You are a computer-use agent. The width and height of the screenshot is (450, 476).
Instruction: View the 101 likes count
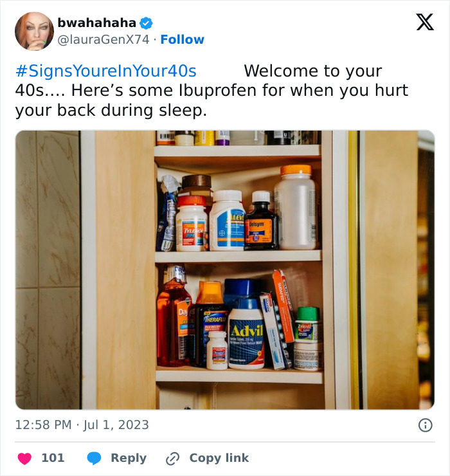coord(53,458)
